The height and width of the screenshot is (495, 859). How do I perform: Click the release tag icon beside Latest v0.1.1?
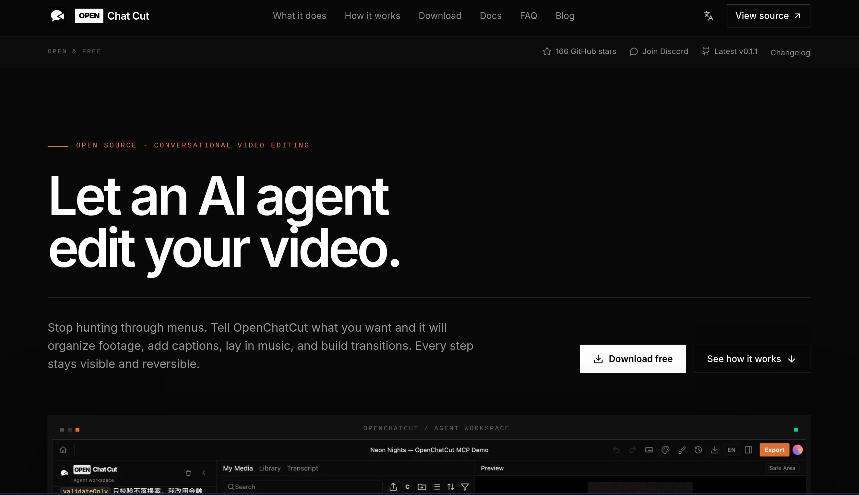pos(706,51)
